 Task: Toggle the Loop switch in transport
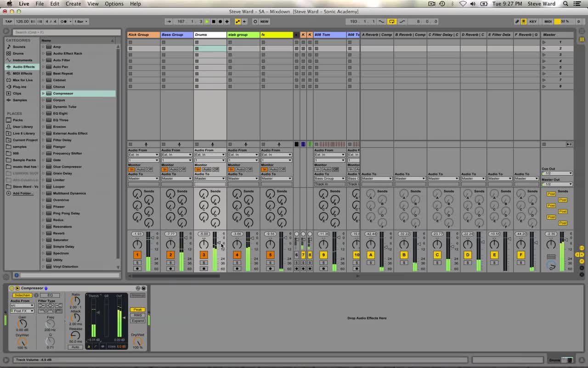[x=392, y=21]
